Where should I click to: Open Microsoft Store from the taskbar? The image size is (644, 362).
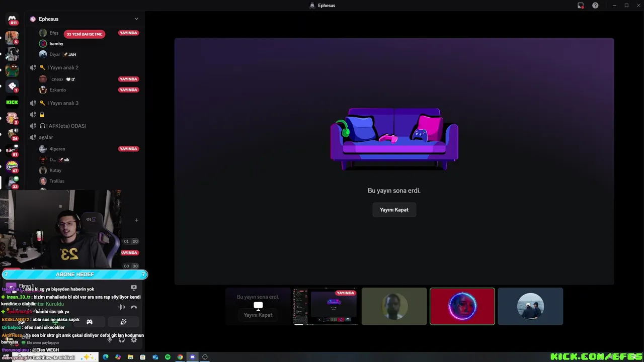coord(143,357)
